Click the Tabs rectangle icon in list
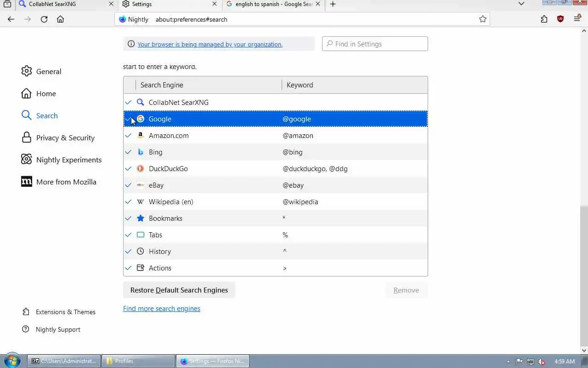Image resolution: width=588 pixels, height=368 pixels. pyautogui.click(x=141, y=235)
